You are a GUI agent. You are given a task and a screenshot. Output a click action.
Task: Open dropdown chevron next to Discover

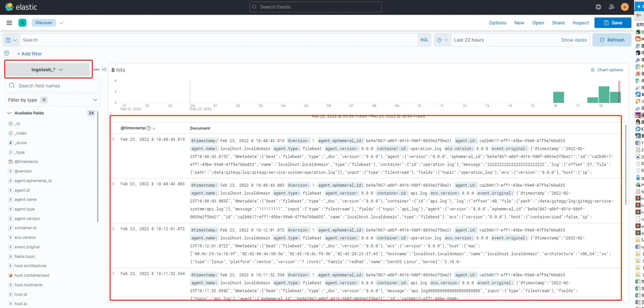click(x=61, y=23)
